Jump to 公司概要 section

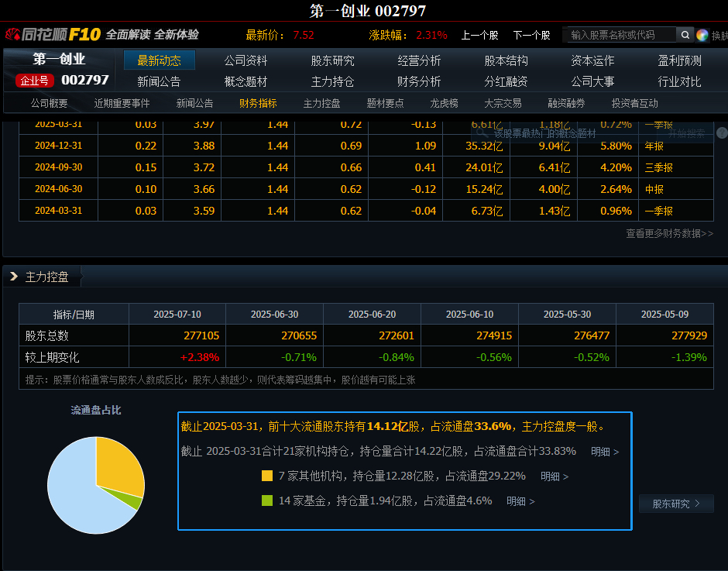[x=50, y=103]
